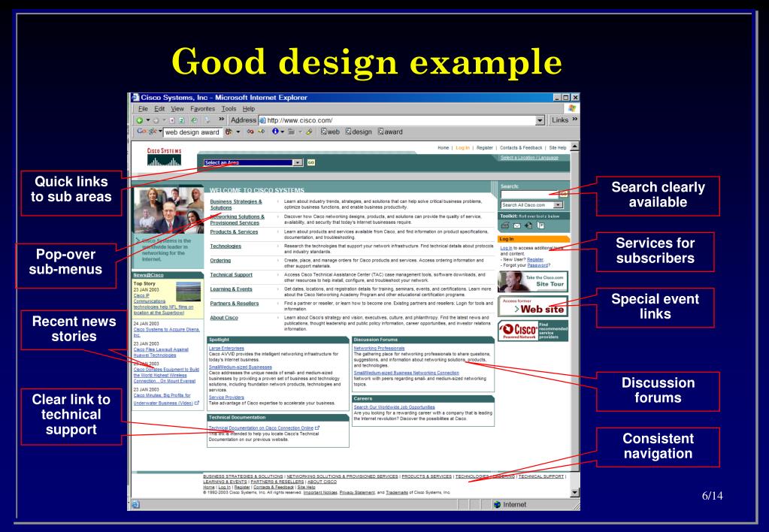Open the Tools menu
The height and width of the screenshot is (532, 769).
click(229, 109)
